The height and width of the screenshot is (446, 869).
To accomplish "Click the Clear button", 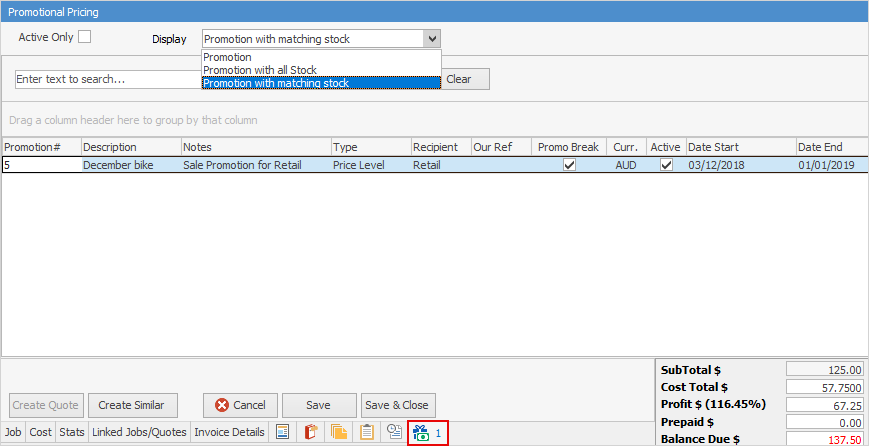I will tap(466, 79).
